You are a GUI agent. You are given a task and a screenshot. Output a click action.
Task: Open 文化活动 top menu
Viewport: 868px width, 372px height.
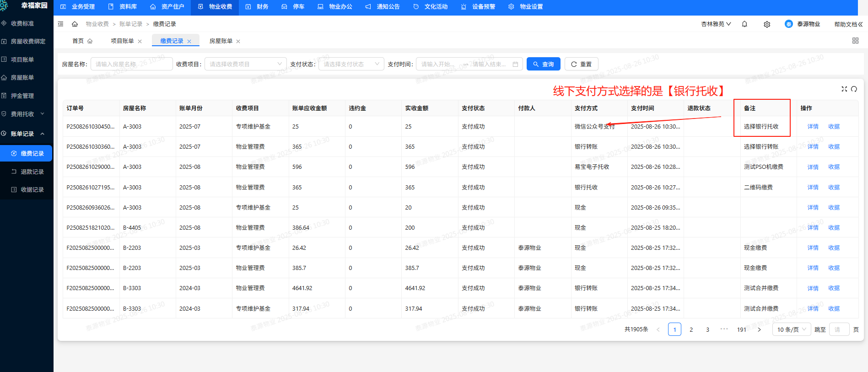click(x=430, y=7)
